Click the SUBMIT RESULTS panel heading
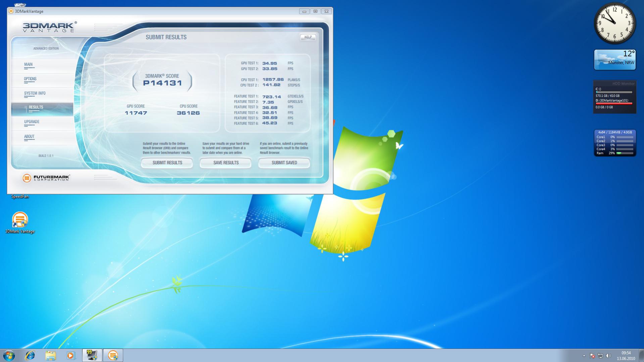Viewport: 644px width, 362px height. pos(166,37)
